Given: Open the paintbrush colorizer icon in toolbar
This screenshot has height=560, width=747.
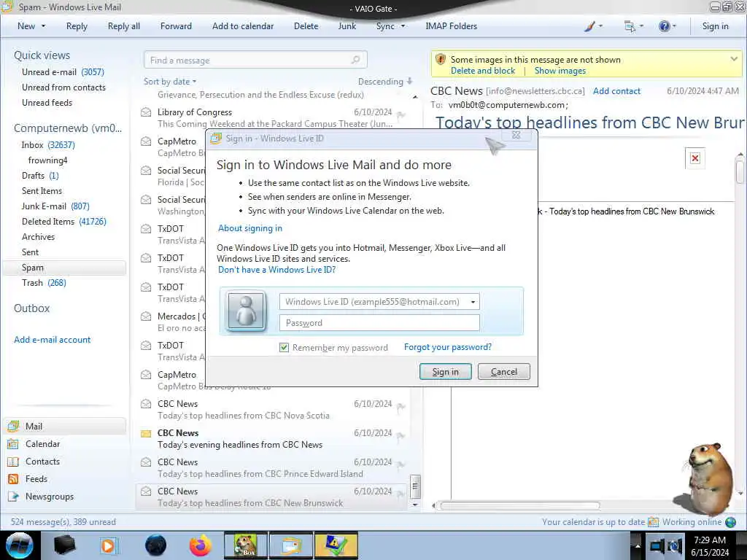Looking at the screenshot, I should click(x=589, y=27).
